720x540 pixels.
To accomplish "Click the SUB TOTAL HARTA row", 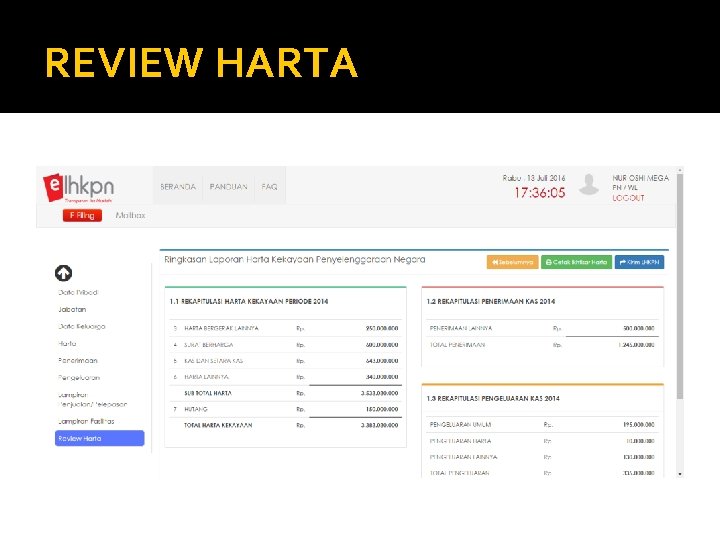I will coord(286,393).
